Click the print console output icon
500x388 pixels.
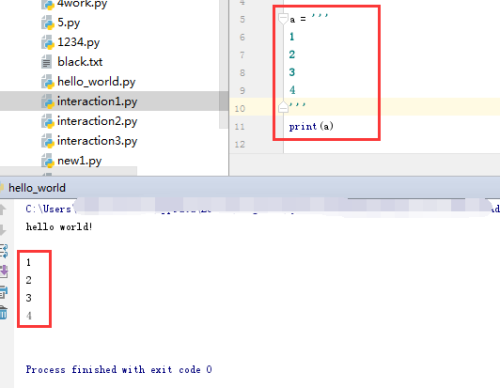coord(4,292)
